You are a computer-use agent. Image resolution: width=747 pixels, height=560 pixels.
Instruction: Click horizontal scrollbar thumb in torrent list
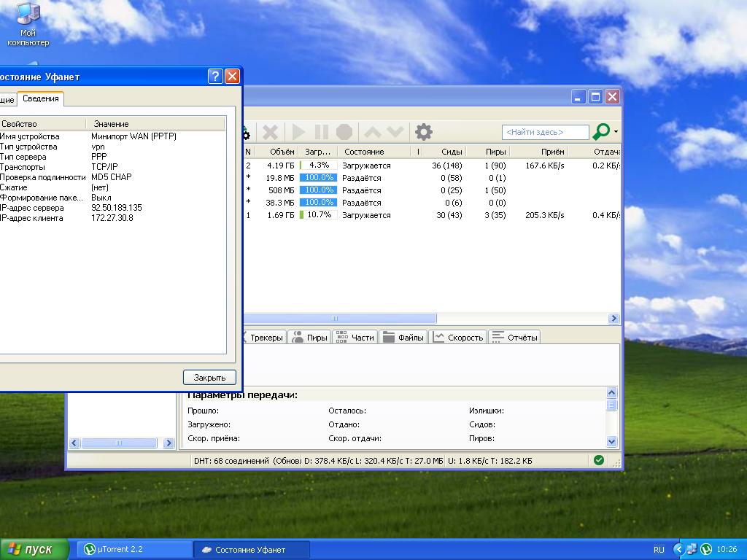340,318
